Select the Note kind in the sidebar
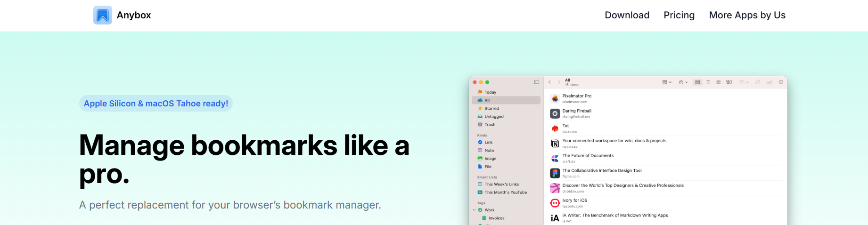The width and height of the screenshot is (868, 225). (x=506, y=151)
